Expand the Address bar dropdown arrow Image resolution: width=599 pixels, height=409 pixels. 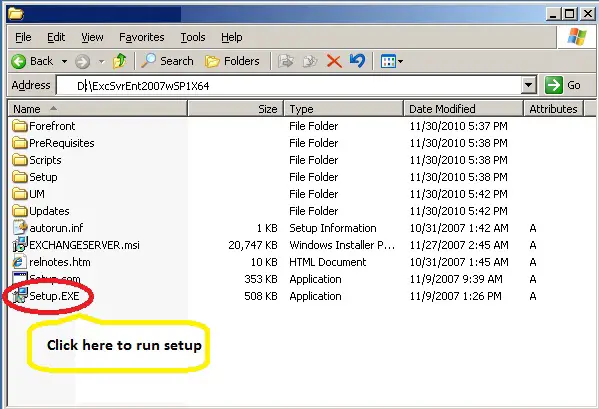tap(529, 85)
